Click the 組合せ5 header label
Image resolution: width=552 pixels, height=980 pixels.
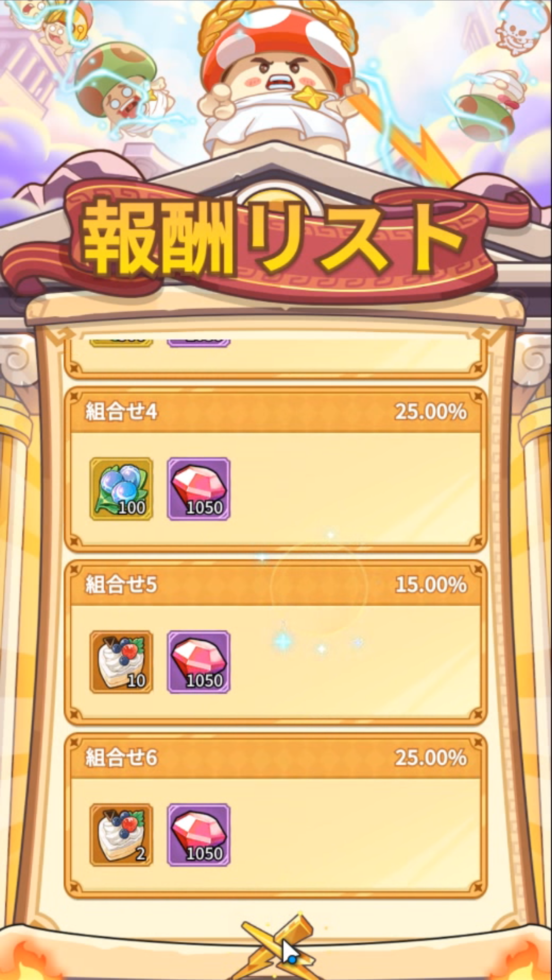121,585
